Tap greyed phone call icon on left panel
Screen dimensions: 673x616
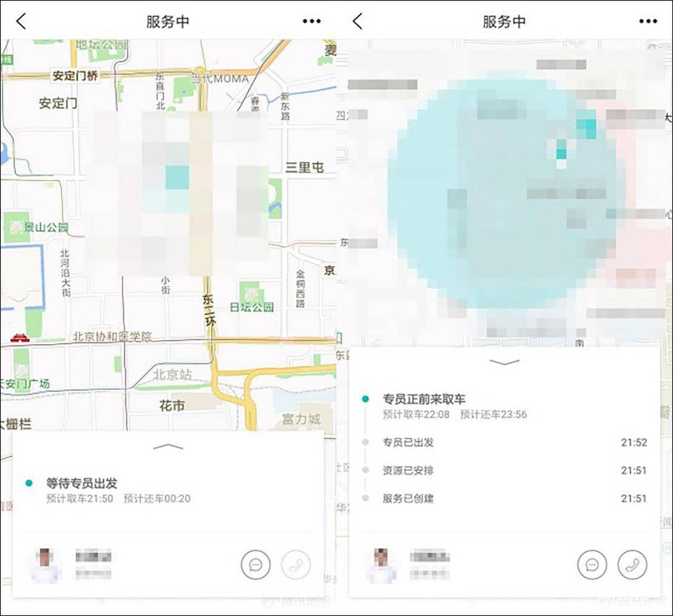(296, 564)
